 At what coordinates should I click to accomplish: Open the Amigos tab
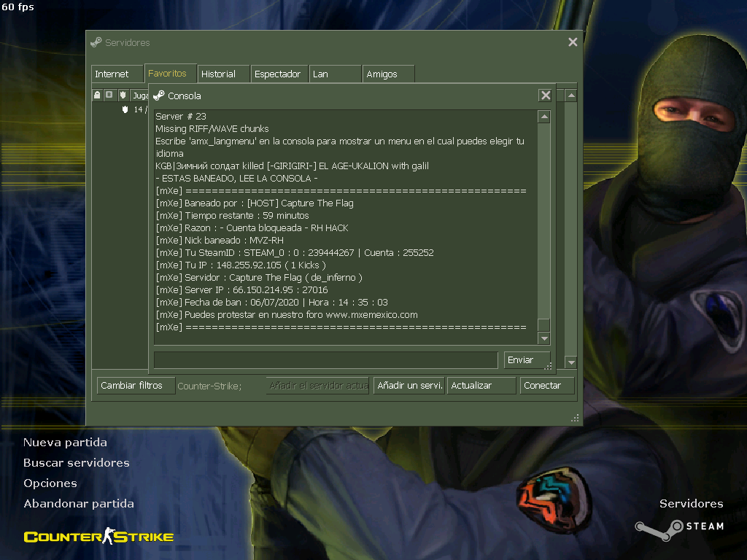[x=388, y=74]
